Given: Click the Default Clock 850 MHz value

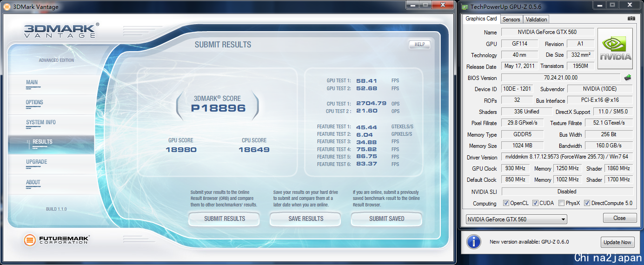Looking at the screenshot, I should 515,179.
